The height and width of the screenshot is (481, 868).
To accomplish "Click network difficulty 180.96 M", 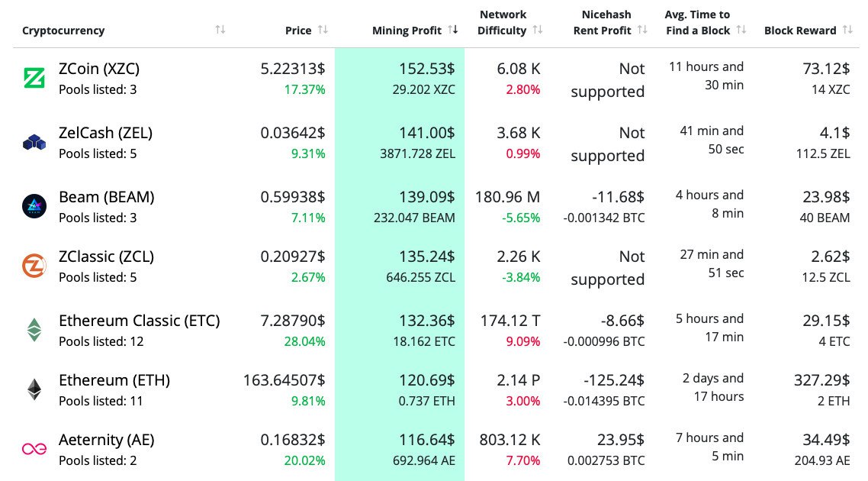I will point(507,197).
